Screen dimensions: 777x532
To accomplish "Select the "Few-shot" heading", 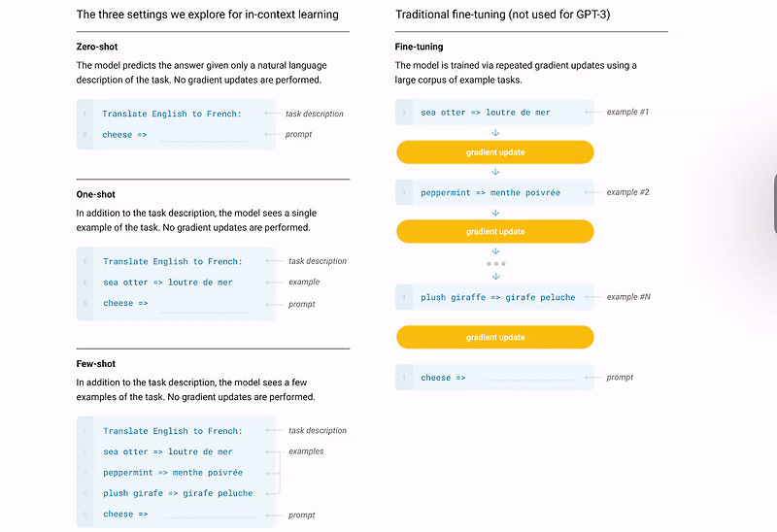I will click(x=95, y=364).
